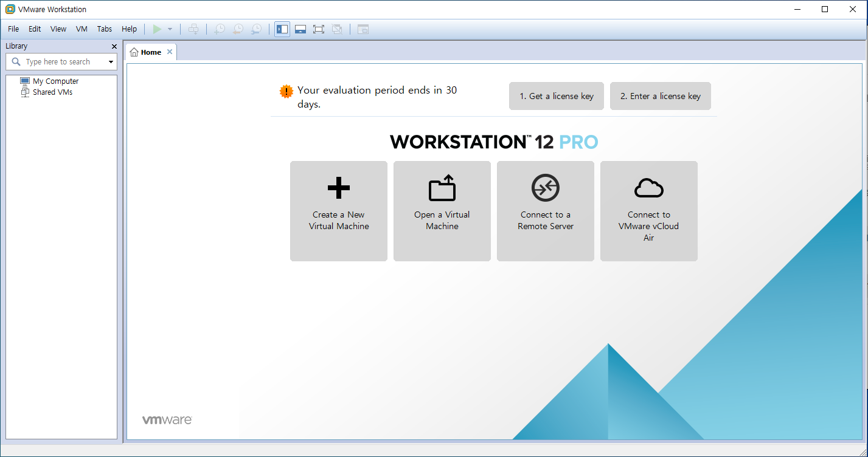Click the house icon on Home tab
Screen dimensions: 868x457
(x=134, y=52)
